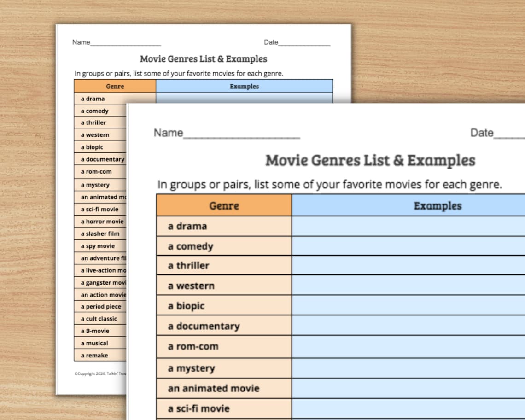Select the "a cult classic" genre row
525x420 pixels.
click(x=98, y=318)
